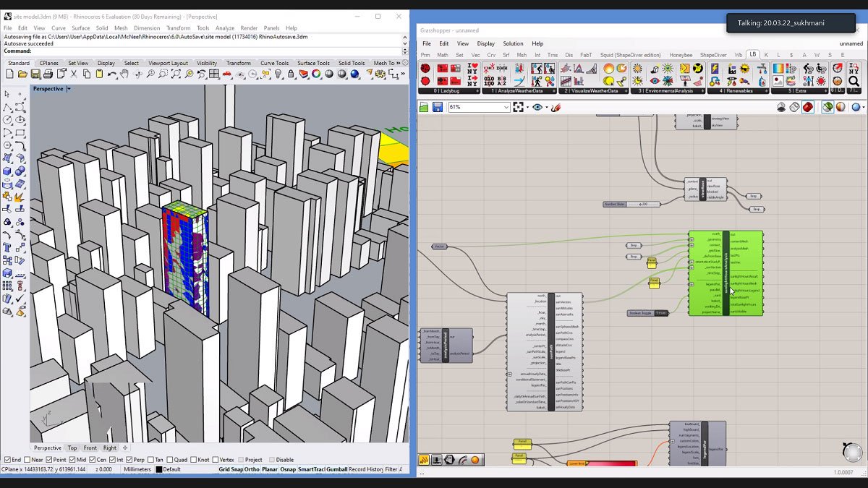Switch to the Honeybee tab
This screenshot has width=868, height=488.
click(680, 55)
